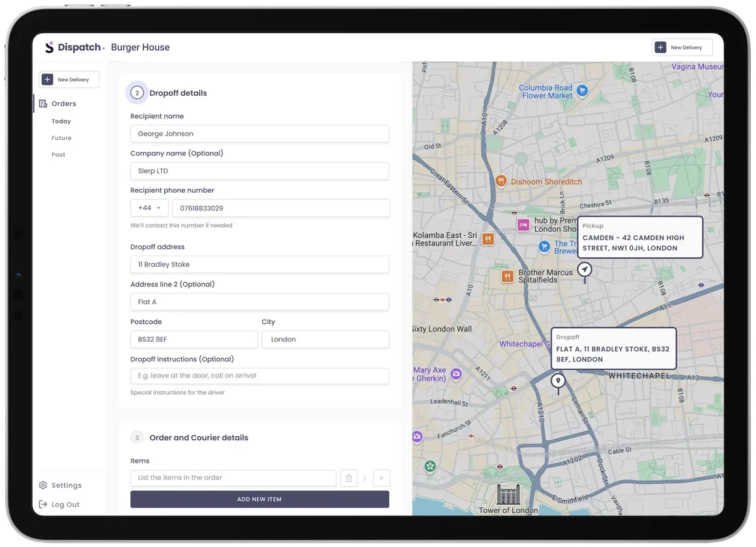756x547 pixels.
Task: Open Settings from sidebar
Action: coord(66,485)
